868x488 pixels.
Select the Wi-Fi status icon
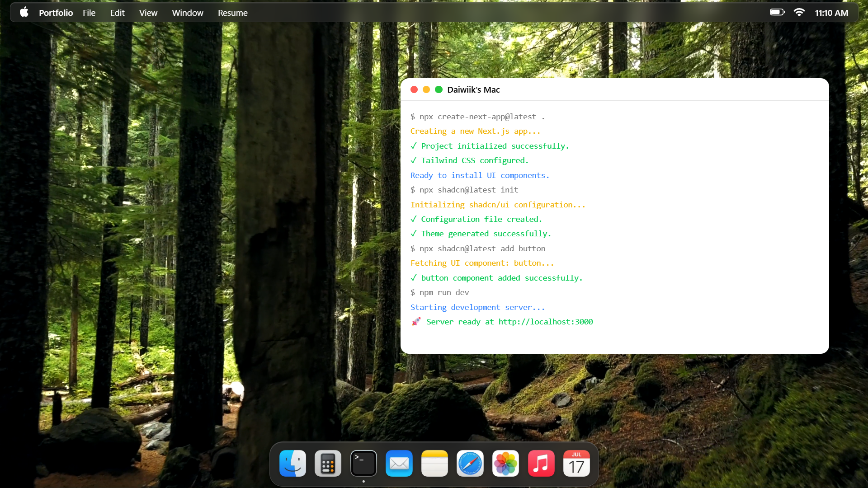pos(799,12)
